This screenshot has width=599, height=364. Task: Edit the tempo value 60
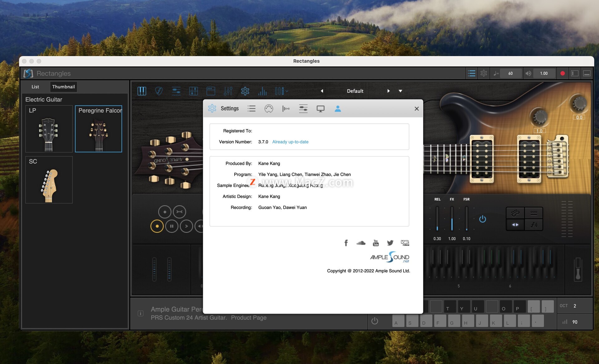point(510,73)
